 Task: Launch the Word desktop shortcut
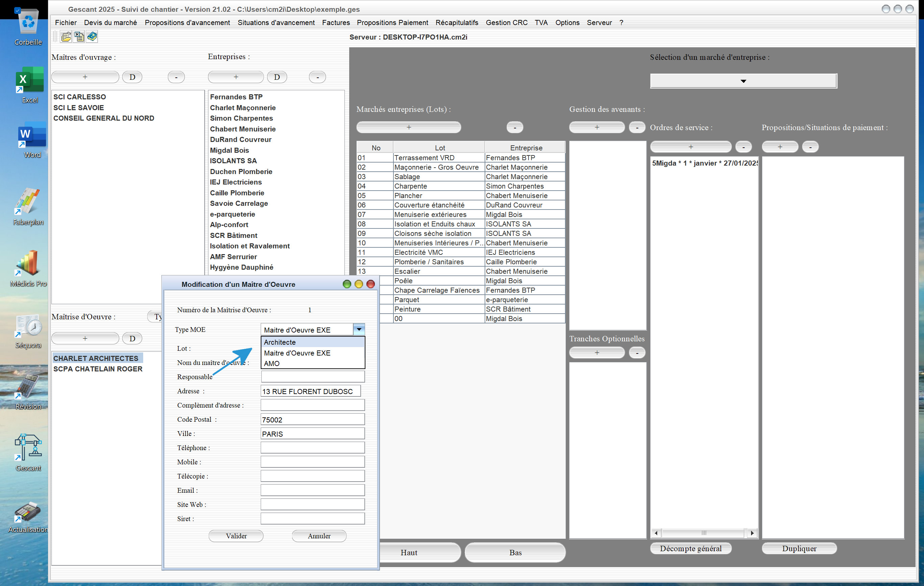tap(32, 140)
